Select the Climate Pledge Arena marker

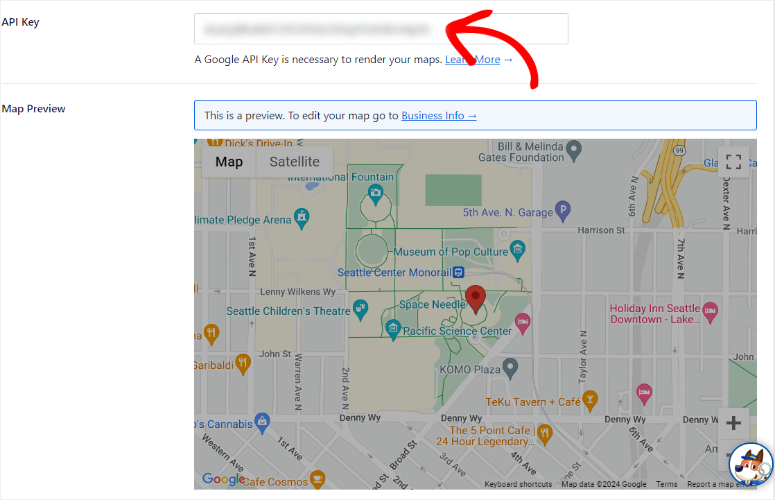point(301,218)
